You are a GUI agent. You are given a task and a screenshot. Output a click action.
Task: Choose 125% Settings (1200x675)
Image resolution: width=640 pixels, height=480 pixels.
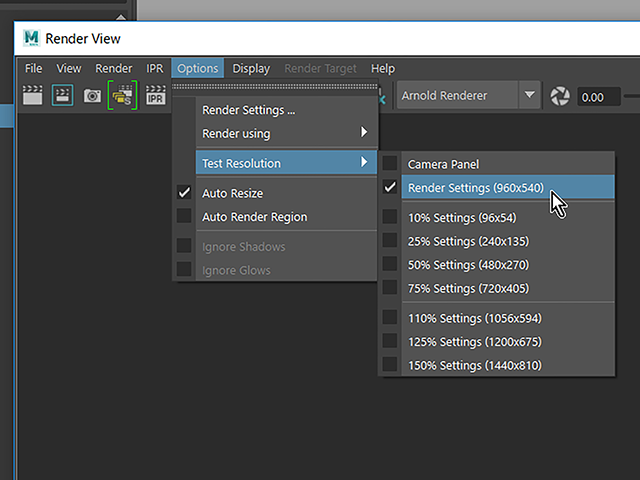coord(508,341)
